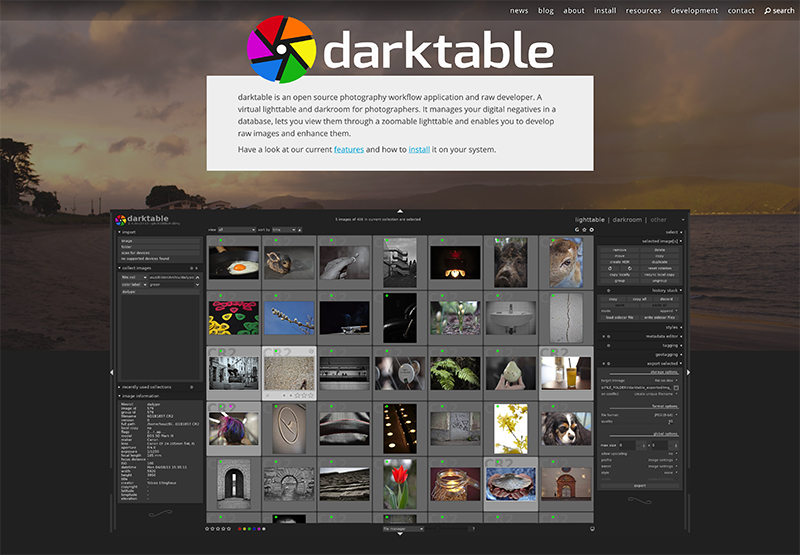
Task: Collapse top panel with the top arrow
Action: (400, 211)
